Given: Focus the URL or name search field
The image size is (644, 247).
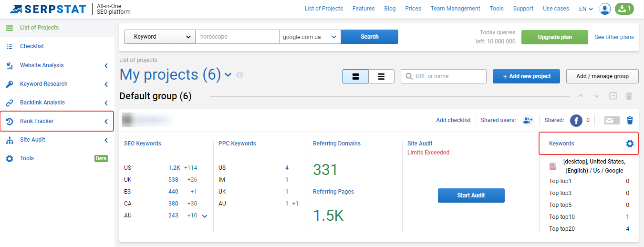Looking at the screenshot, I should (444, 76).
